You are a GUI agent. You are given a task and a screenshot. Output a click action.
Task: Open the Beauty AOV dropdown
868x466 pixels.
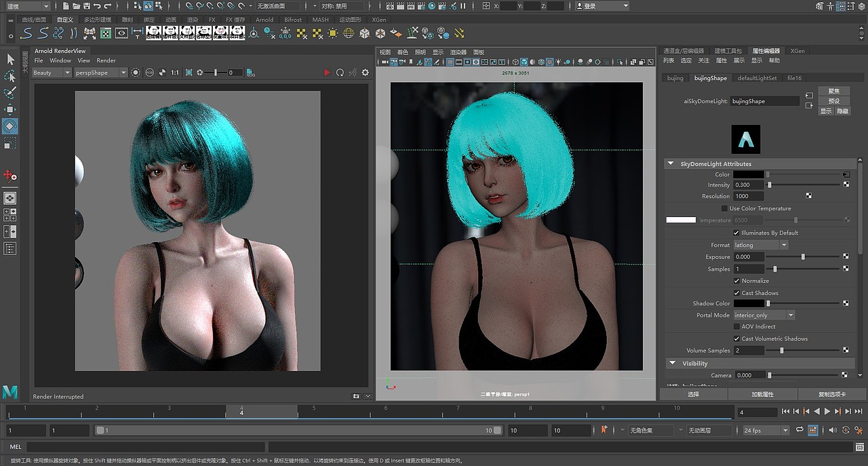(x=52, y=73)
